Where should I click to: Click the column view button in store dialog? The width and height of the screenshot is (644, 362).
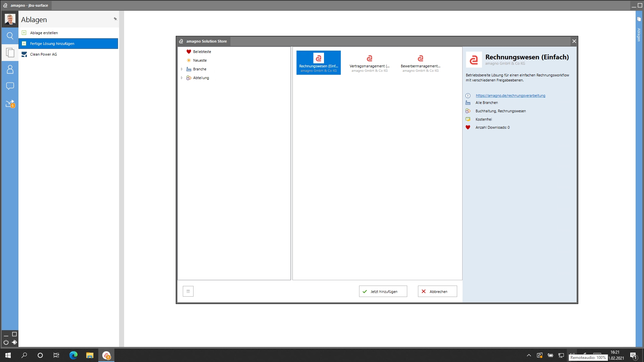188,291
